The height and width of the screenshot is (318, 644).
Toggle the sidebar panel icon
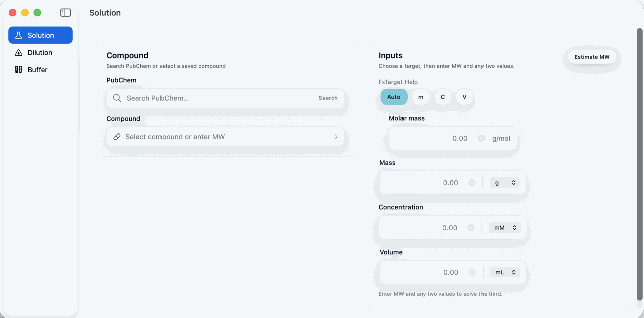pyautogui.click(x=65, y=13)
